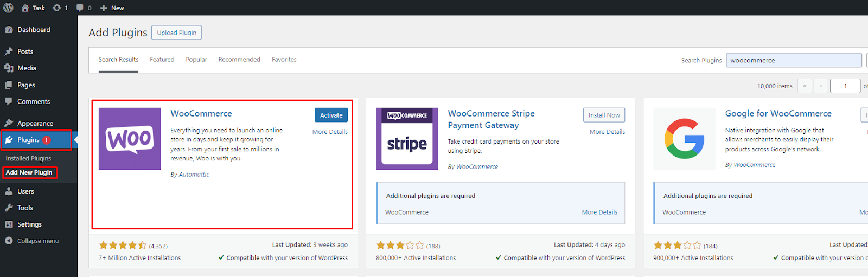Click 'Last Updated: 4 days ago' text
This screenshot has height=277, width=868.
(589, 245)
